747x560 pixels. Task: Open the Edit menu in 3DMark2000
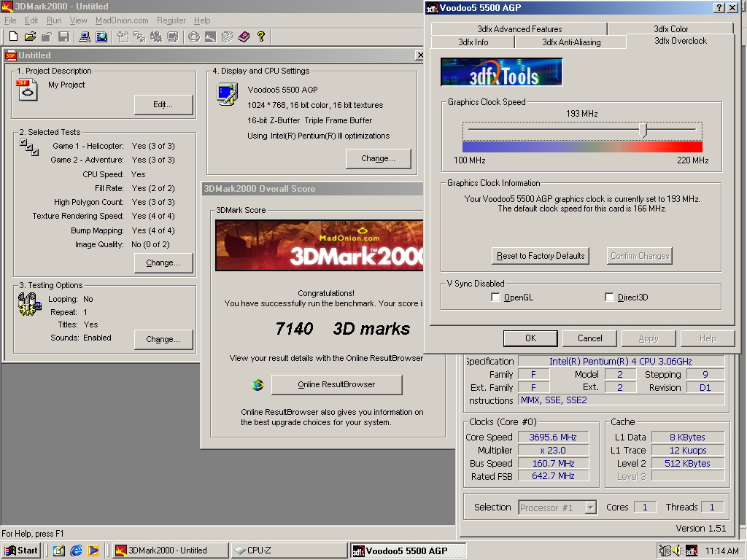point(31,20)
